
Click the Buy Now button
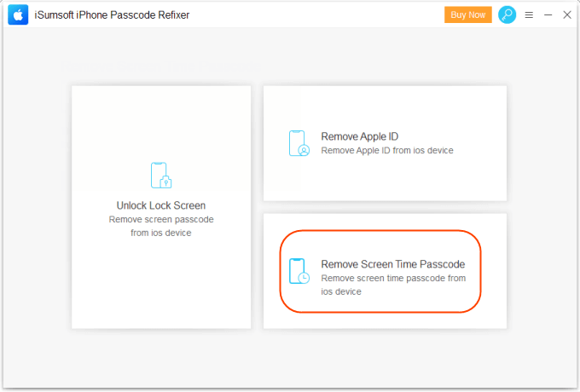click(468, 14)
